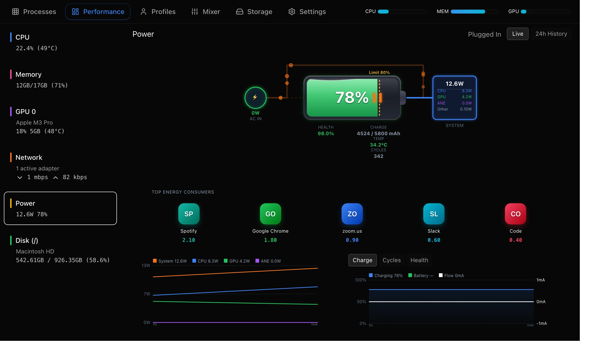Click Google Chrome energy value 1.80
Screen dimensions: 603x364
click(270, 240)
